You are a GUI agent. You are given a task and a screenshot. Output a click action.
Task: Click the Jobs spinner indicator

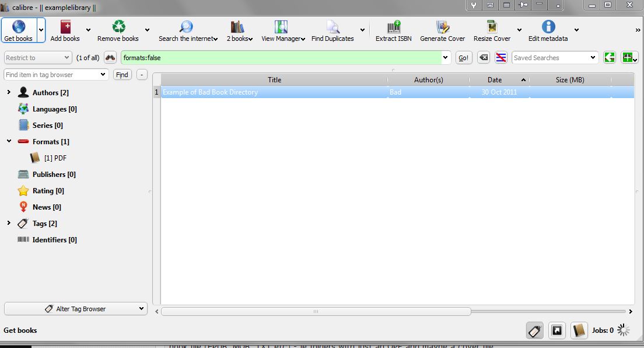click(624, 330)
